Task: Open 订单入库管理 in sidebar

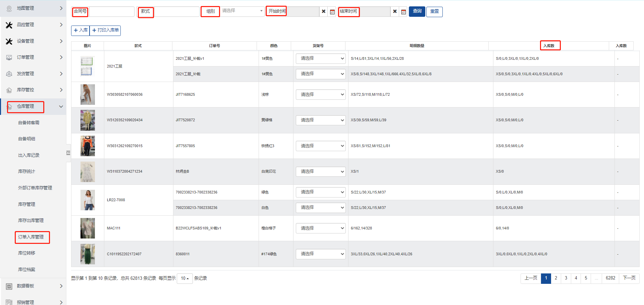Action: (31, 237)
